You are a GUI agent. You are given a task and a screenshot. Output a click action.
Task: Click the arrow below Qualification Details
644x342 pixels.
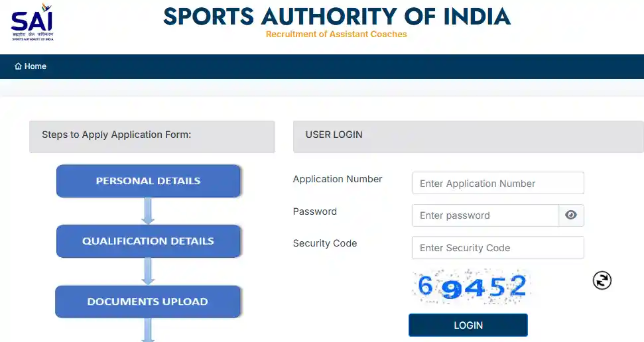click(x=149, y=271)
